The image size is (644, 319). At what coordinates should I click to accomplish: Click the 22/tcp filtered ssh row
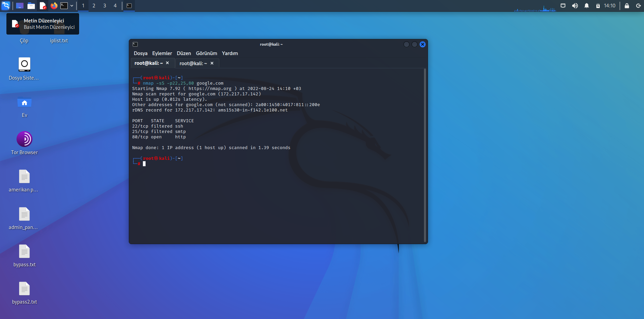(x=158, y=126)
